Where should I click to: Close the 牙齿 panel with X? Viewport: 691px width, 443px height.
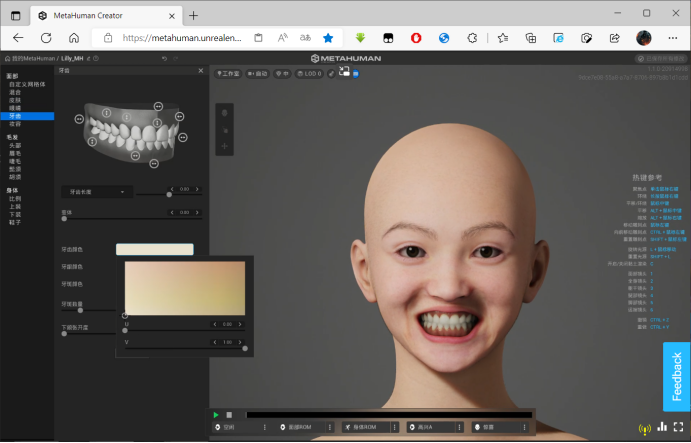tap(201, 71)
